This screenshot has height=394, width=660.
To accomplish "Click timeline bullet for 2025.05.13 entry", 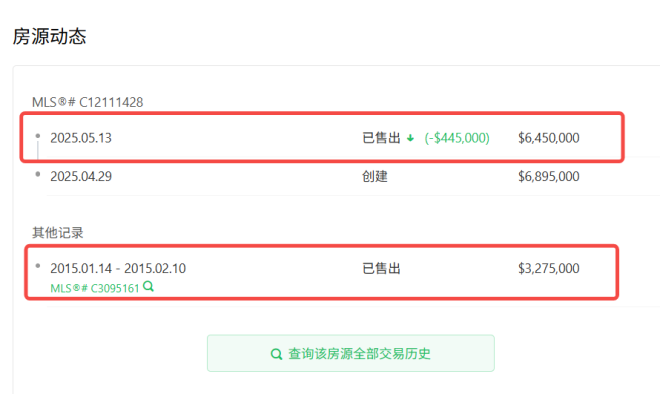I will 38,136.
